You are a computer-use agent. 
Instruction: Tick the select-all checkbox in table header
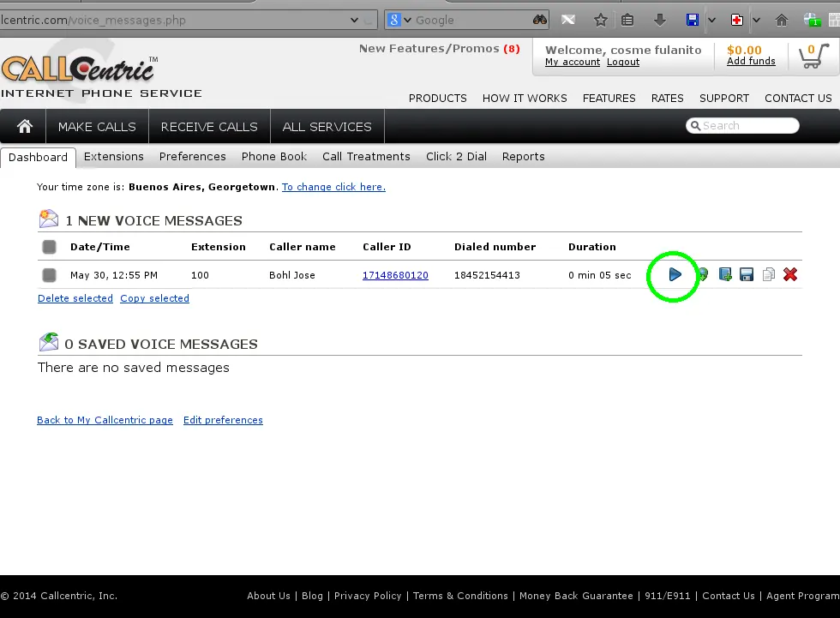(50, 247)
